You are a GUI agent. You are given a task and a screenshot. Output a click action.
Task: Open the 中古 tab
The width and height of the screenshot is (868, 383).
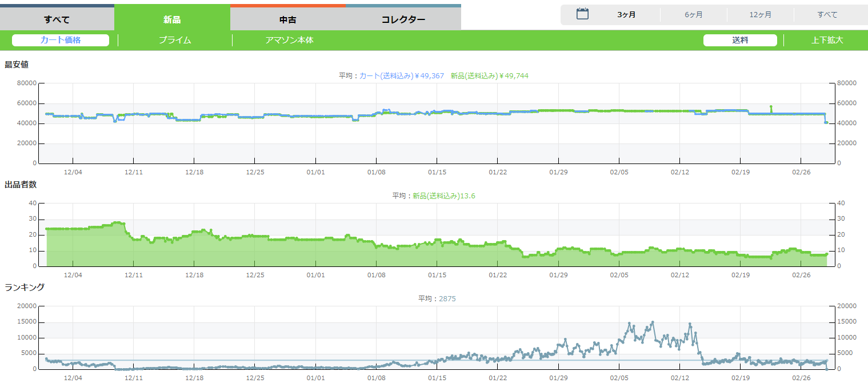coord(287,19)
